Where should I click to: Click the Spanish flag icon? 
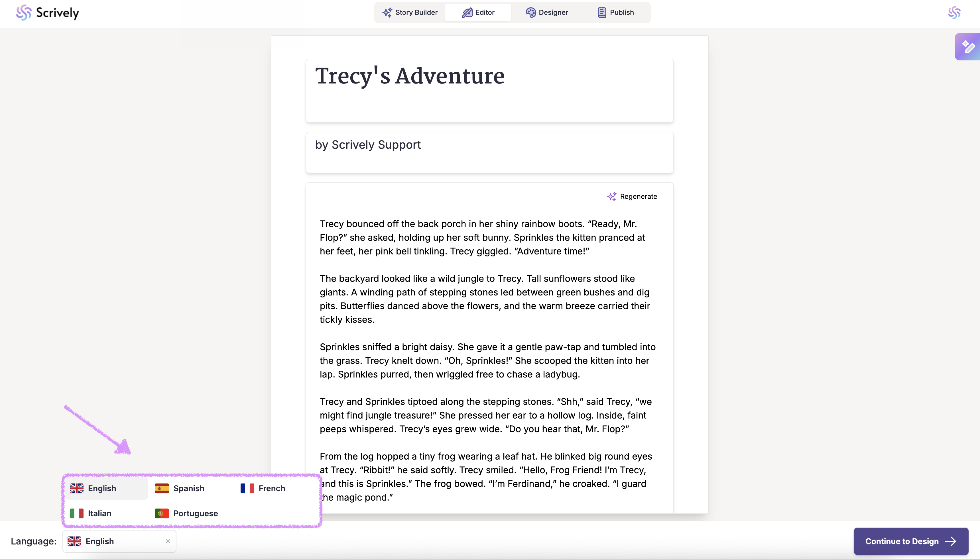(x=162, y=488)
